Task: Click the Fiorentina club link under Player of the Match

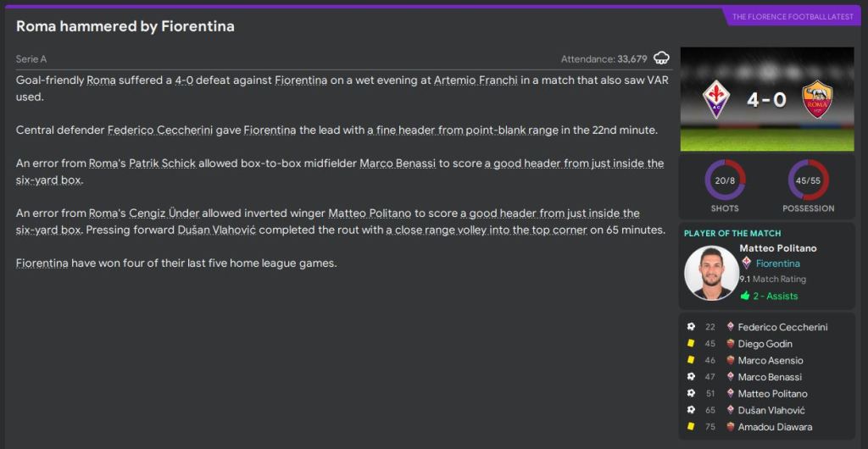Action: tap(777, 263)
